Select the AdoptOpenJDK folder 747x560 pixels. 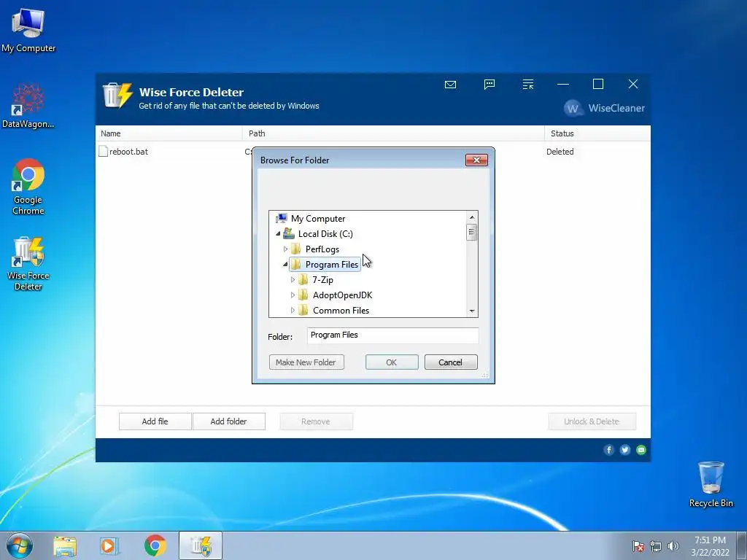click(x=343, y=295)
